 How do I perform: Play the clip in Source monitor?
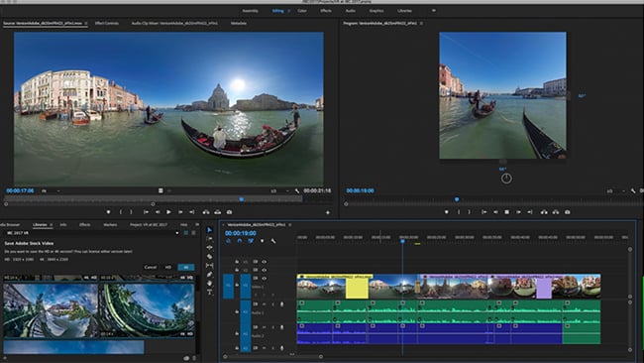(168, 212)
